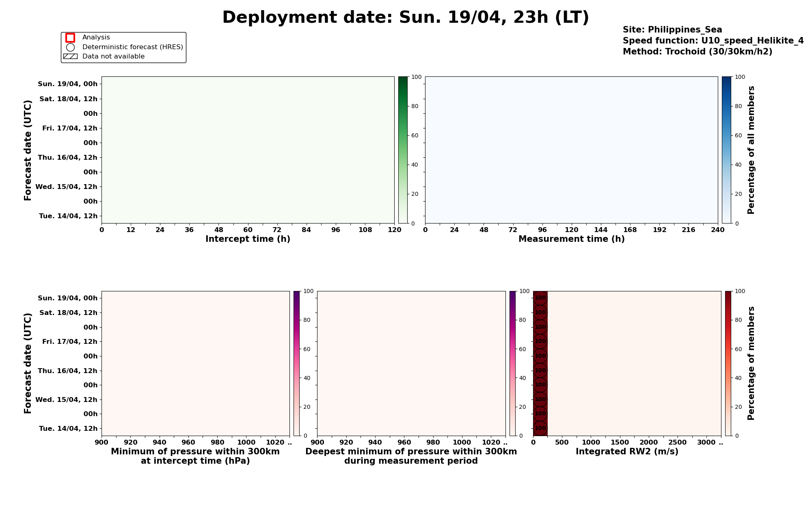Viewport: 812px width, 508px height.
Task: Click the Sun. 19/04, 00h tick in top plot
Action: (x=68, y=84)
